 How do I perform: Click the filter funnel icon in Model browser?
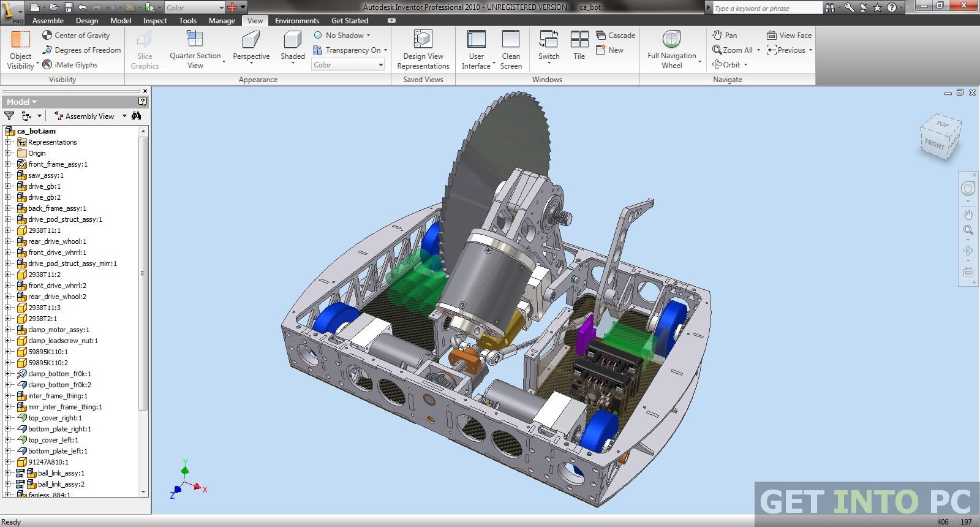click(x=9, y=116)
